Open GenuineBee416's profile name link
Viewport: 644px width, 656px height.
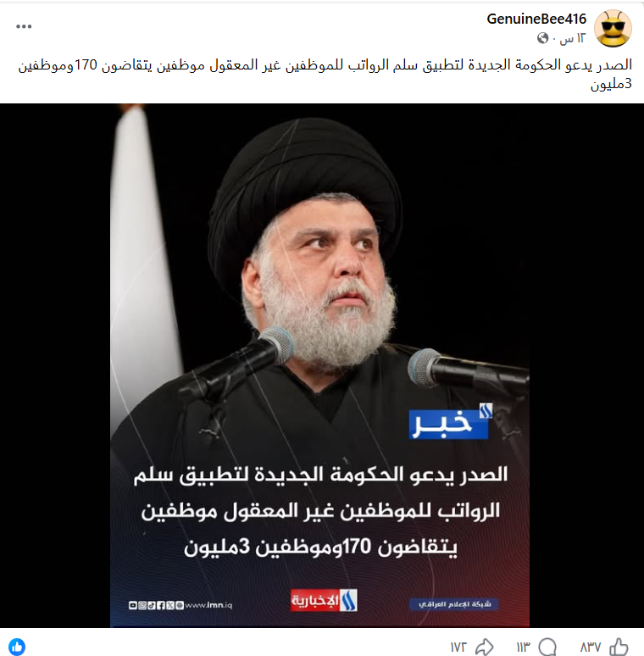pyautogui.click(x=536, y=19)
